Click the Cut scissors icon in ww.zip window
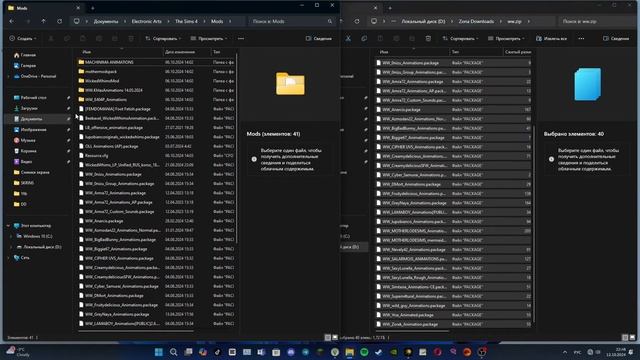The width and height of the screenshot is (640, 360). [348, 38]
